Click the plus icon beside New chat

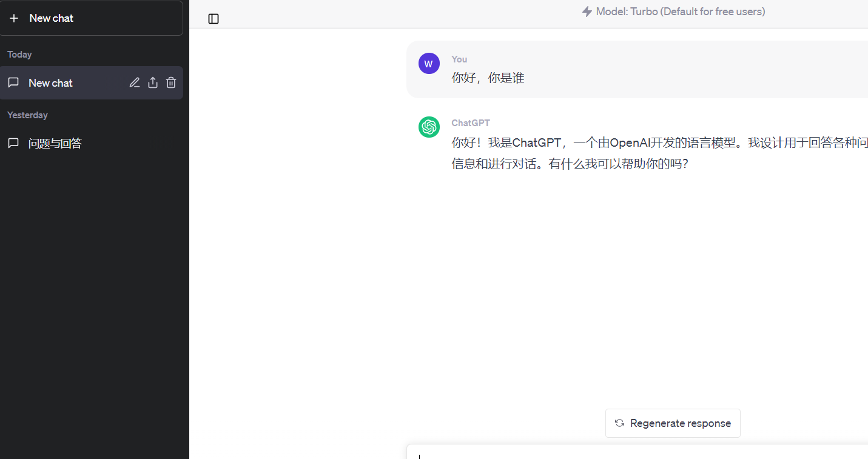[x=14, y=18]
